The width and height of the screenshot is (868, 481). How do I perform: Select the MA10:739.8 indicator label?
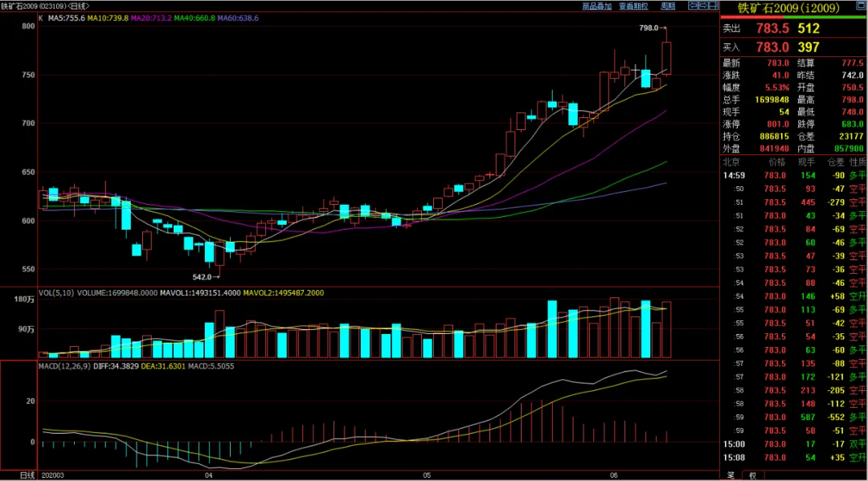[108, 18]
